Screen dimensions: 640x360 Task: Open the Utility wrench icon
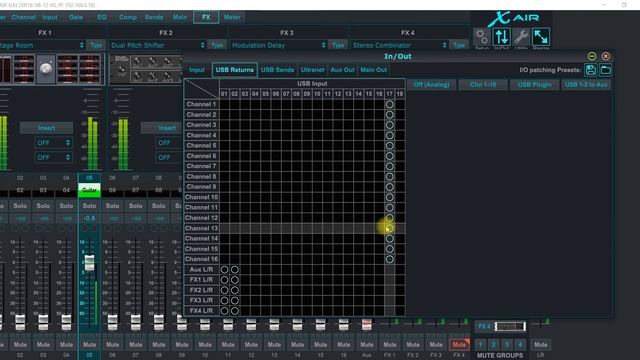click(521, 38)
